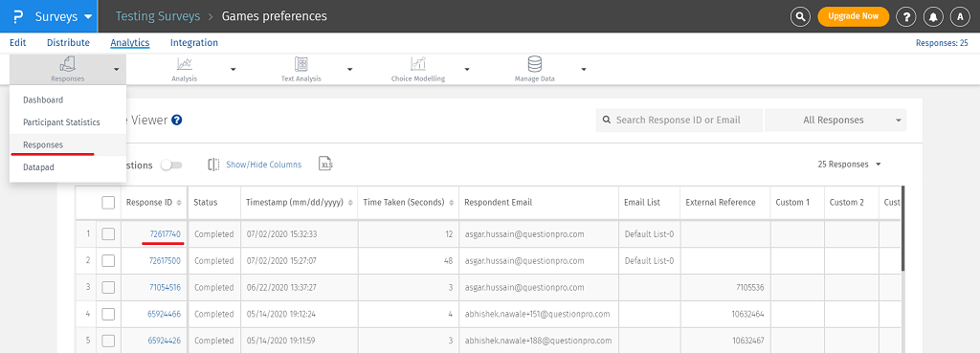Toggle the questions display switch
Image resolution: width=980 pixels, height=353 pixels.
coord(171,165)
